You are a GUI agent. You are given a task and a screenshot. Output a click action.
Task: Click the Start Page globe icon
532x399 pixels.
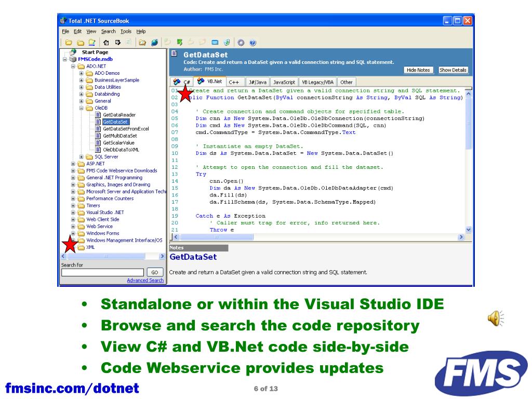click(73, 52)
